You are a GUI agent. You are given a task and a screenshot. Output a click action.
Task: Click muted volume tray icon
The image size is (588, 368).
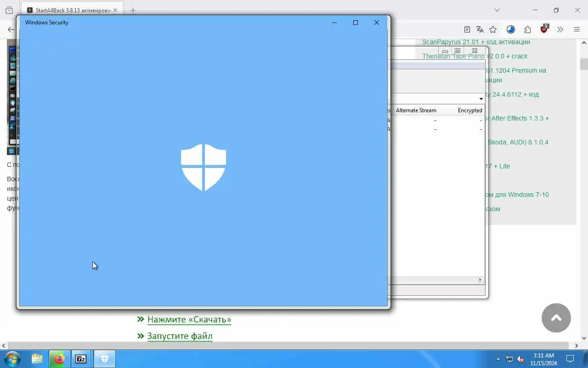520,359
